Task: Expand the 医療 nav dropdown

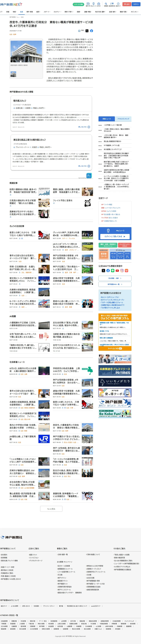Action: (x=79, y=12)
